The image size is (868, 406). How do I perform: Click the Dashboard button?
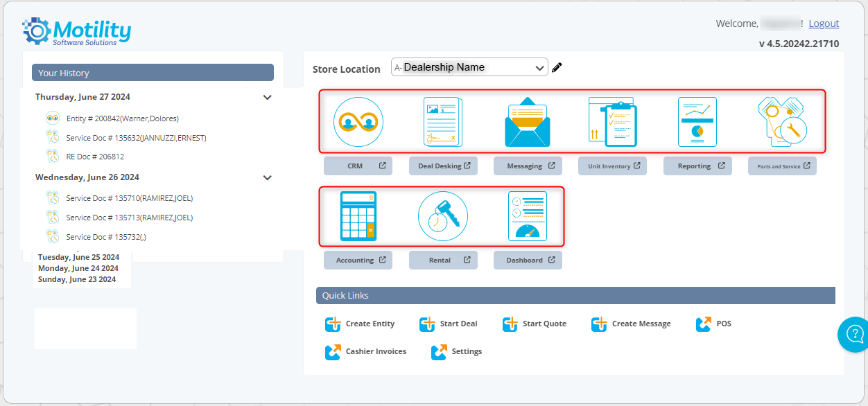click(528, 260)
